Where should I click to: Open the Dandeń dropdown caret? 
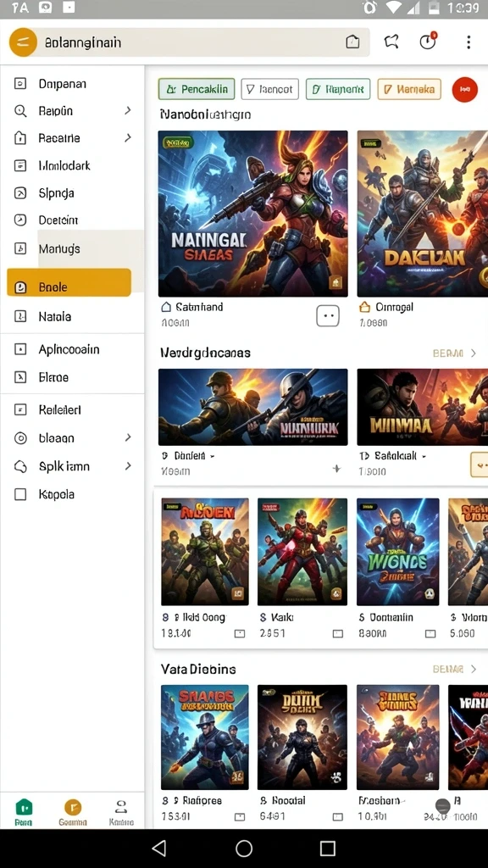pyautogui.click(x=213, y=457)
